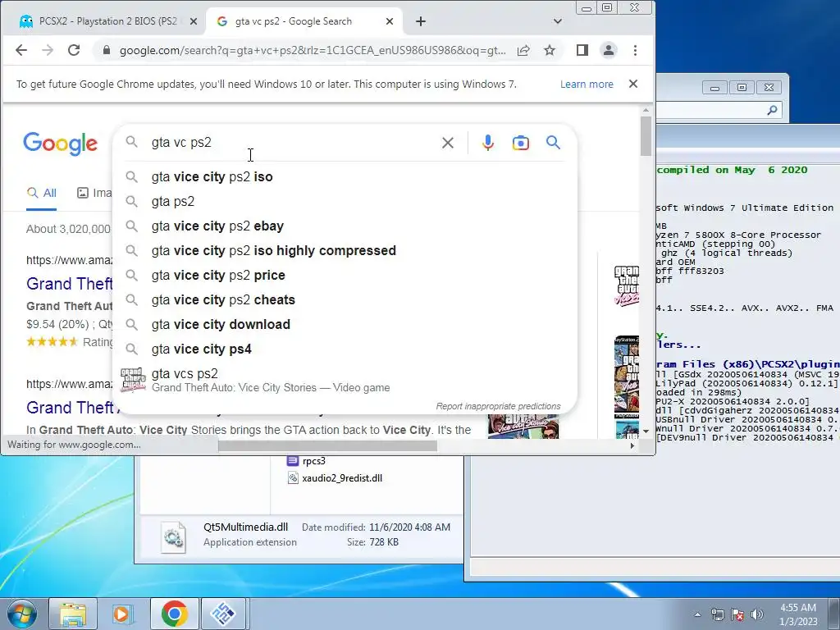
Task: Click the share page icon in address bar
Action: (523, 50)
